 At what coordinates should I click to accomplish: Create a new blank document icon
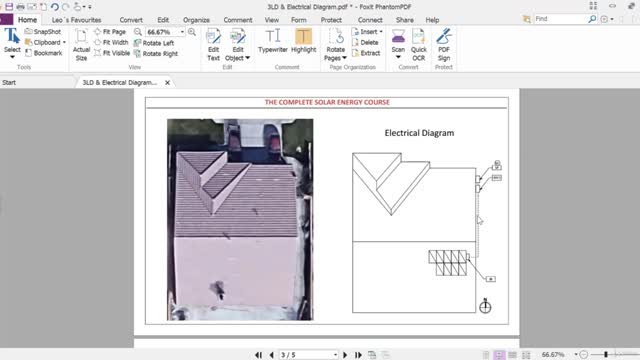point(43,7)
